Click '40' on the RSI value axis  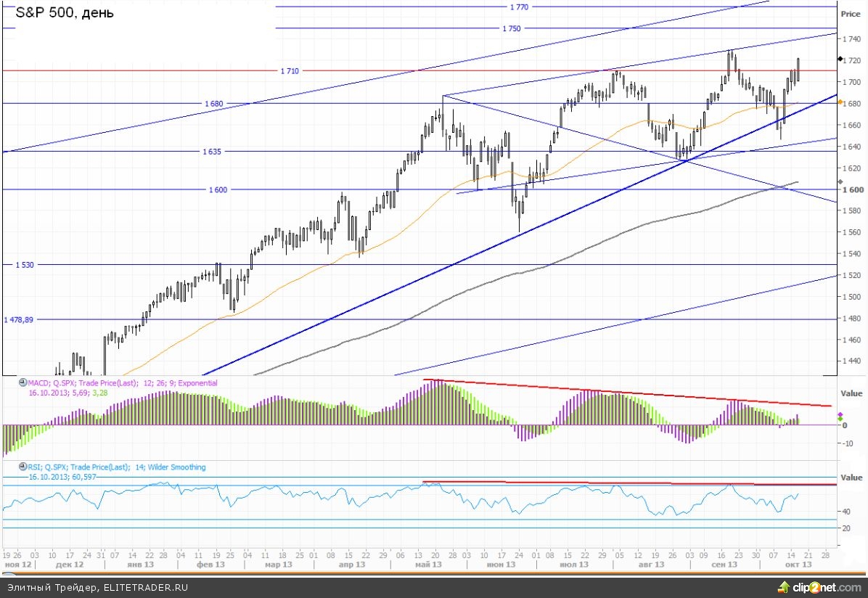pyautogui.click(x=846, y=512)
